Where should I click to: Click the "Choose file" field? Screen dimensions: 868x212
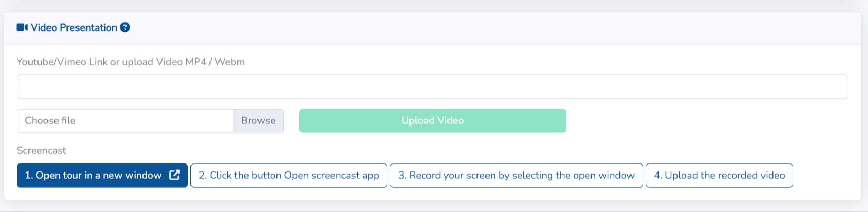125,121
